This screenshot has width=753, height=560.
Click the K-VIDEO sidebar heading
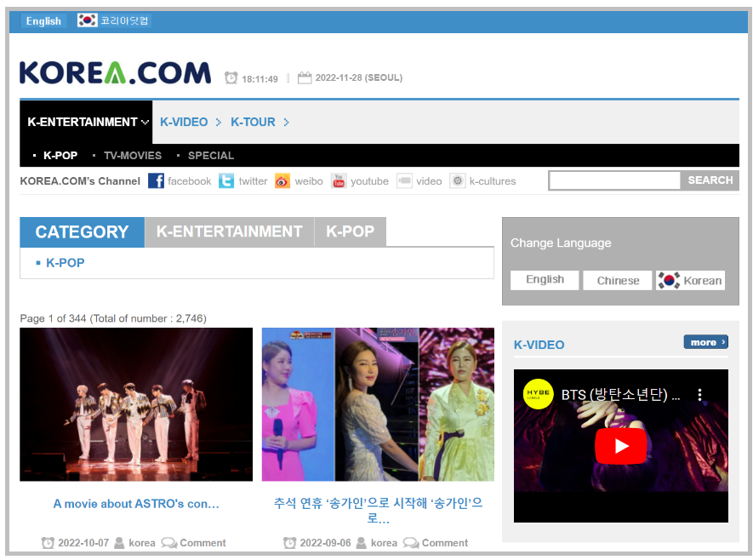pyautogui.click(x=539, y=345)
